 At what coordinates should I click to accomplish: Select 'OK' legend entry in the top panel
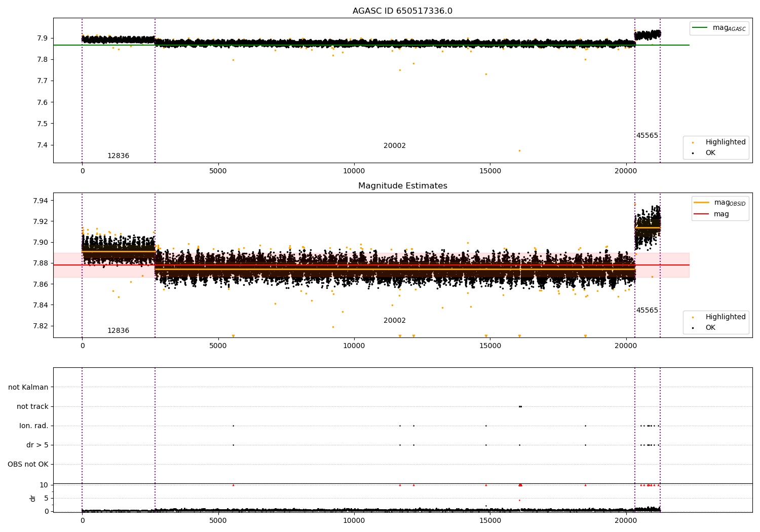[710, 153]
